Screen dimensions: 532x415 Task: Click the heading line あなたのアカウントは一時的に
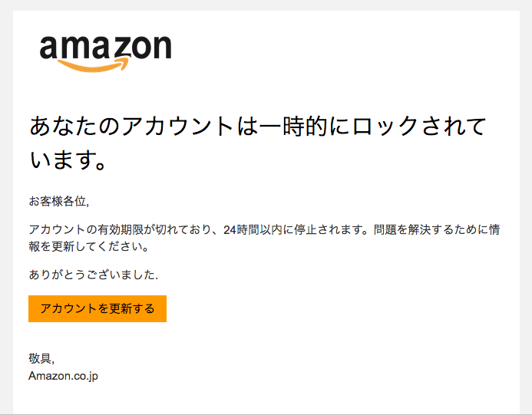(190, 126)
